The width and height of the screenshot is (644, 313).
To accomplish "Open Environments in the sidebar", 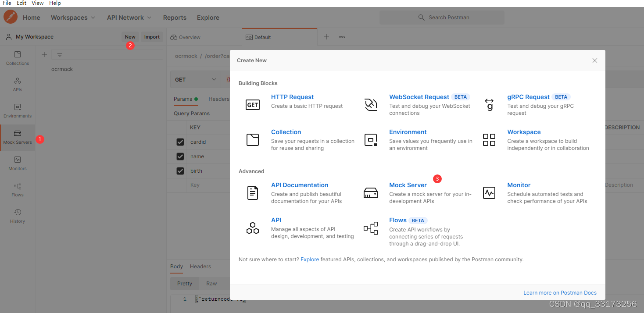I will (x=18, y=111).
